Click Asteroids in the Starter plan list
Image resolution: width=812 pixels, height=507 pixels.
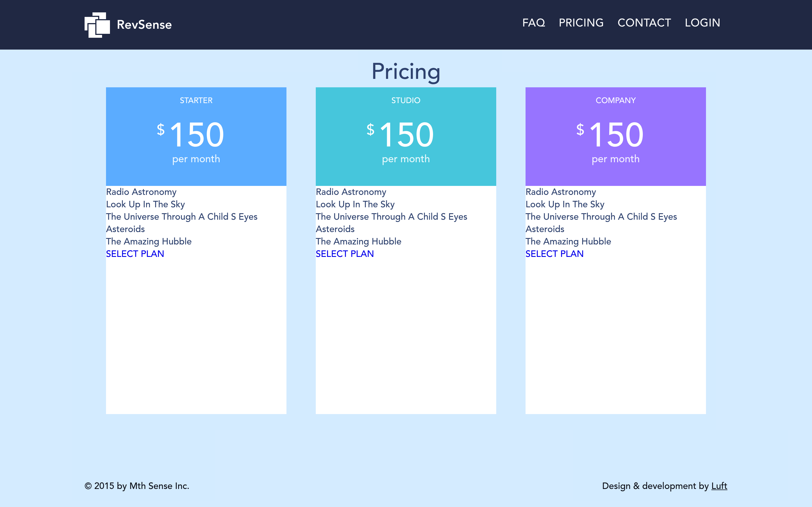pyautogui.click(x=125, y=229)
